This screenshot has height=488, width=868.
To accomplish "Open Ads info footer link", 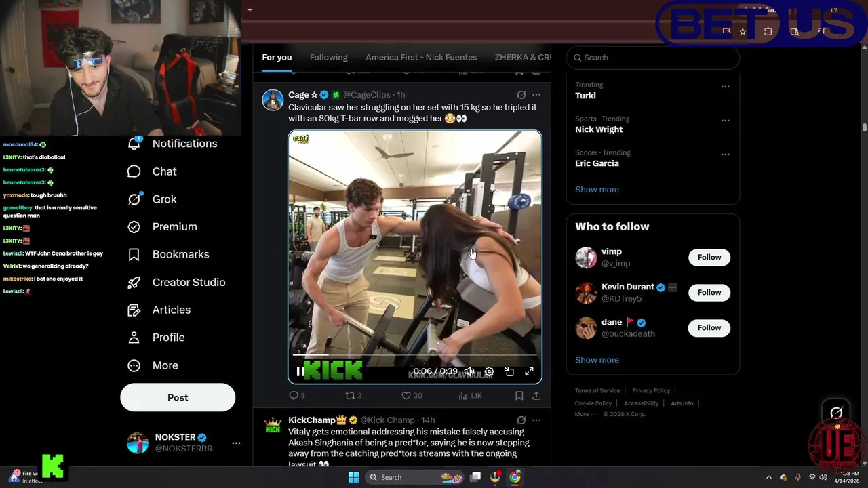I will click(682, 403).
